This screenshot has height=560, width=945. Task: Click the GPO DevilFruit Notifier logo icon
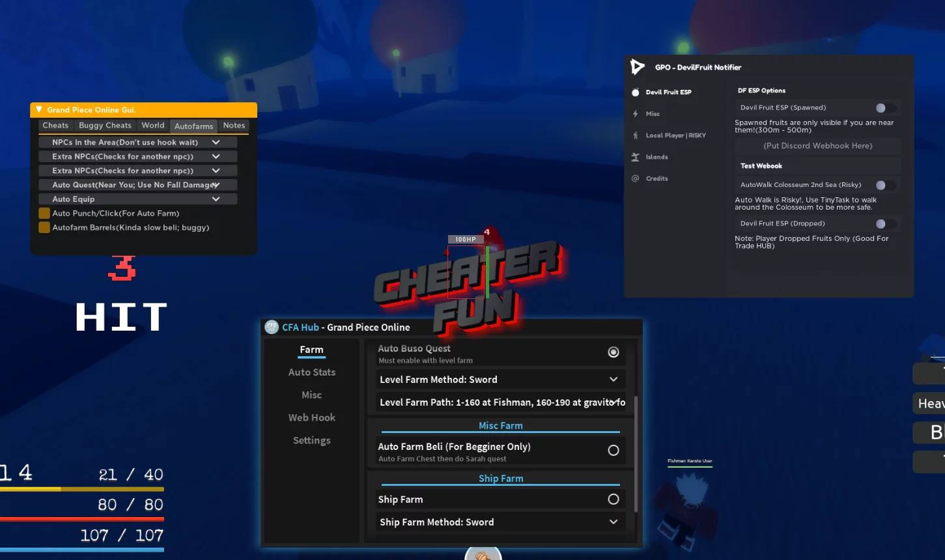pyautogui.click(x=638, y=66)
